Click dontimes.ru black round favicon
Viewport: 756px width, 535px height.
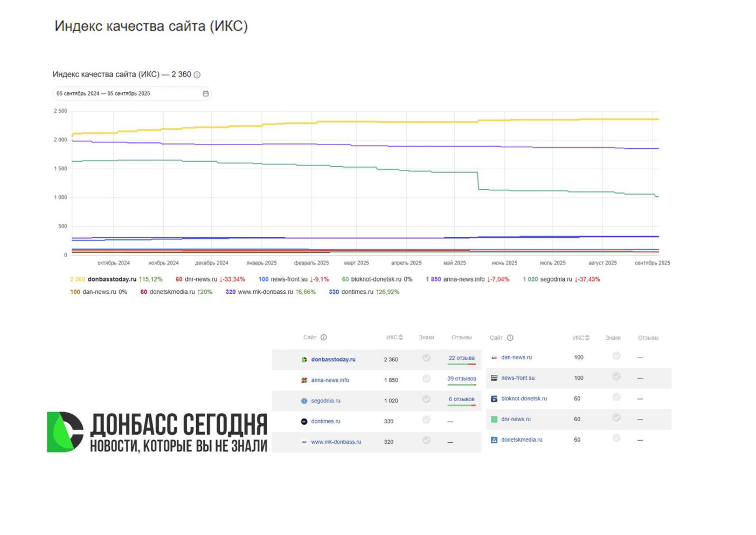point(304,422)
